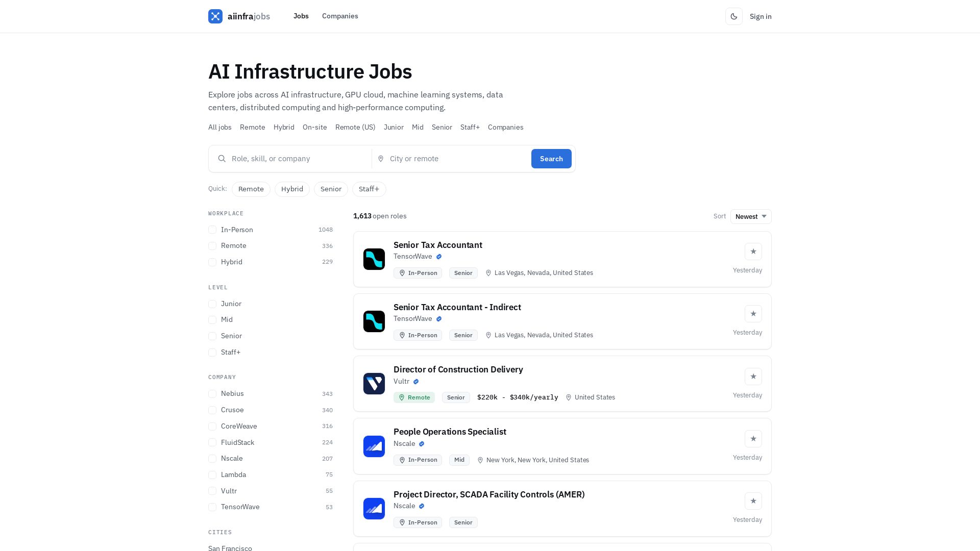Select the Remote (US) filter tab
980x551 pixels.
355,128
